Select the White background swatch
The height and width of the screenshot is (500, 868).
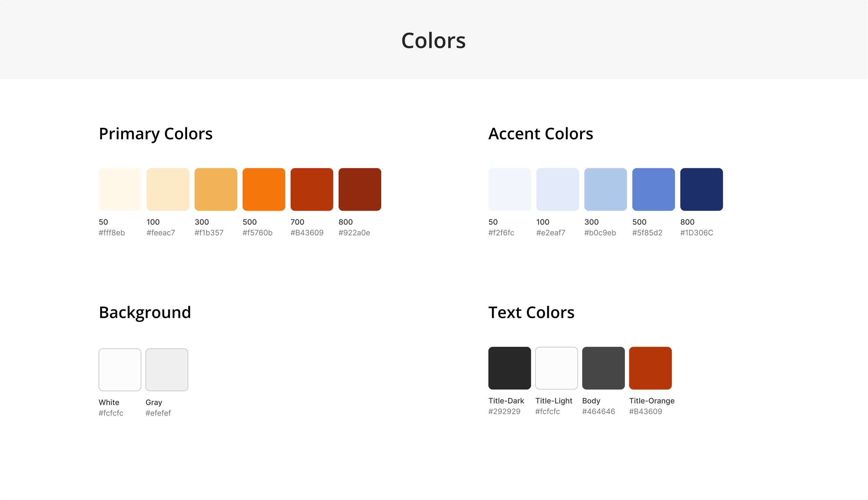click(x=120, y=370)
